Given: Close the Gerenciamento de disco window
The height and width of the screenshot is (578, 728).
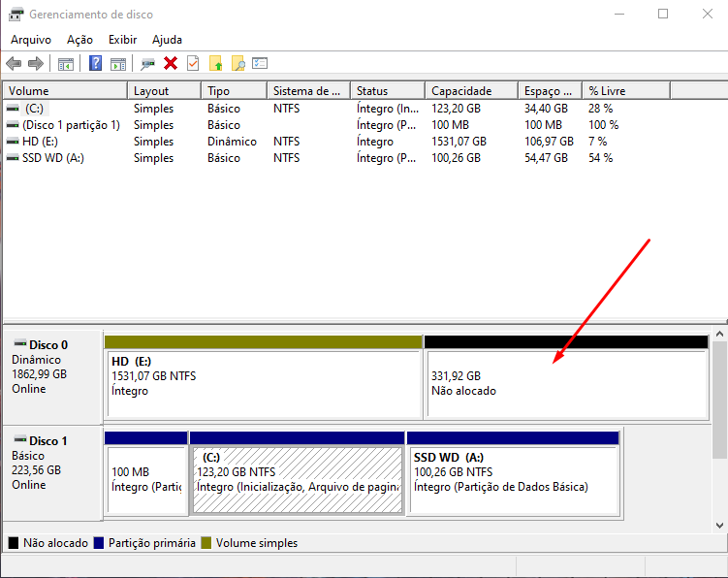Looking at the screenshot, I should (707, 14).
